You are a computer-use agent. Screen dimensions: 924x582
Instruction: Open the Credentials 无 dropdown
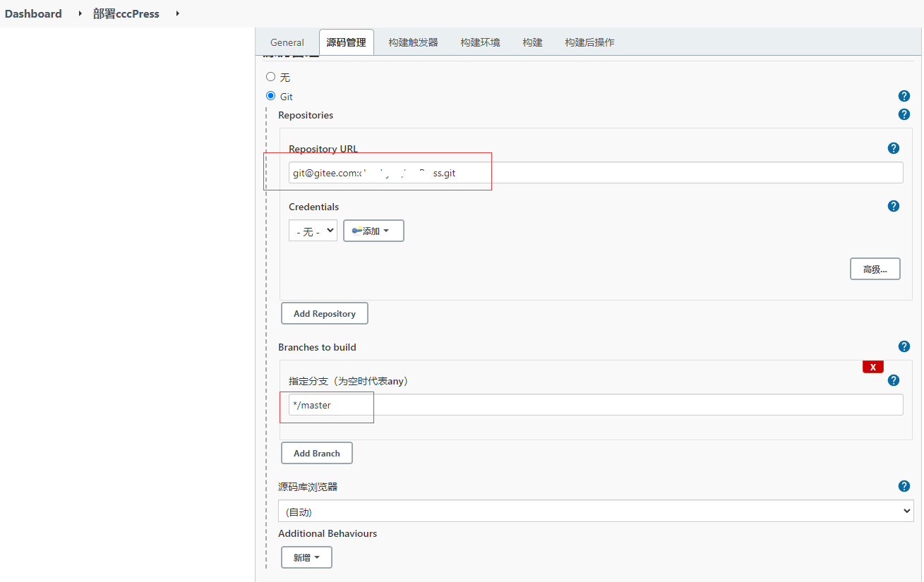313,231
